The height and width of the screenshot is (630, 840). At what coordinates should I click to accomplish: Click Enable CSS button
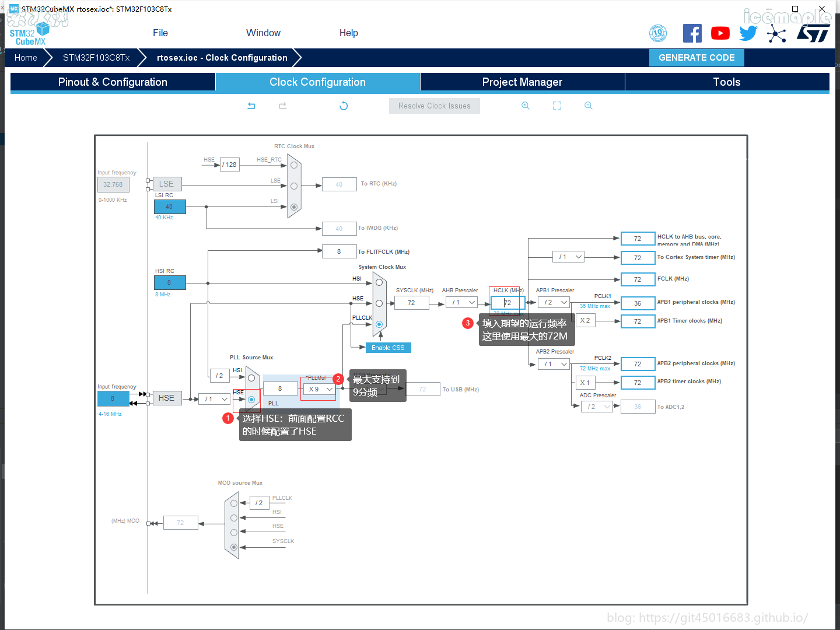pos(388,348)
